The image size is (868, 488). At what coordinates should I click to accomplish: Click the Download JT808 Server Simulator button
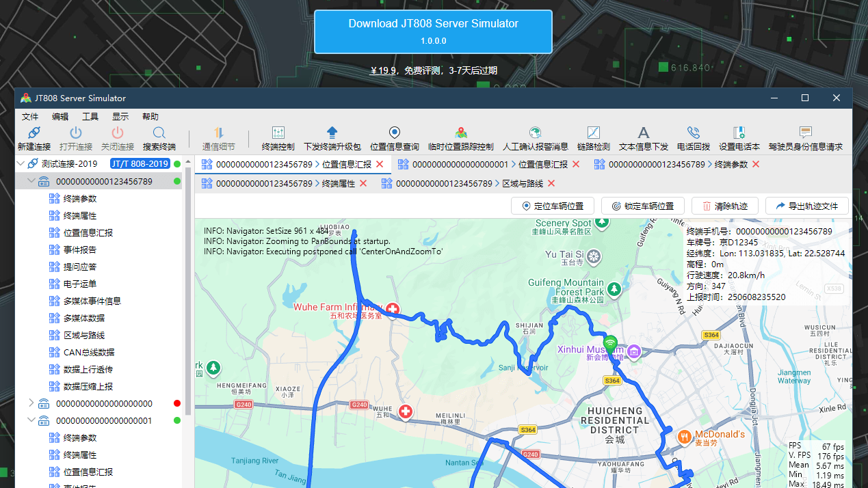(x=433, y=31)
